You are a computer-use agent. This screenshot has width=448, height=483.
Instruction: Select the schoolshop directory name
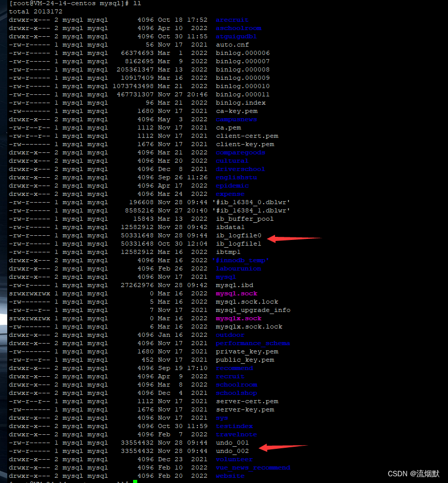point(236,393)
